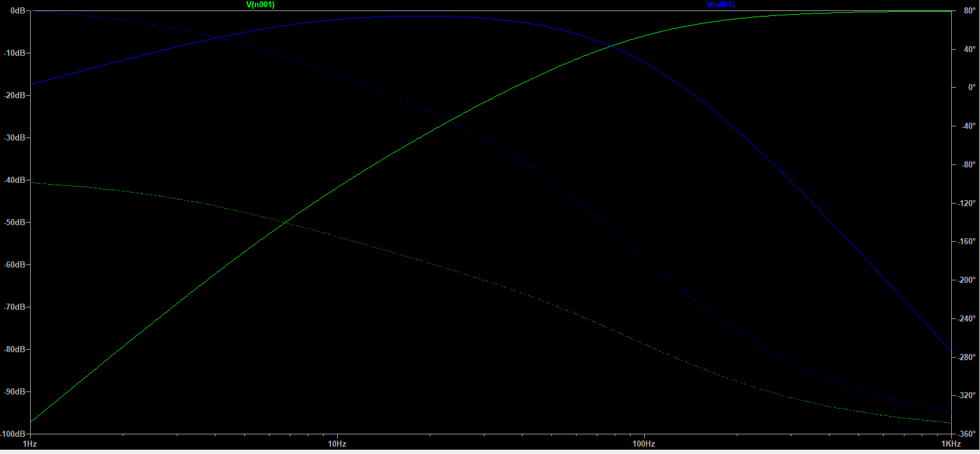The height and width of the screenshot is (454, 980).
Task: Click the -240° phase axis label
Action: (966, 319)
